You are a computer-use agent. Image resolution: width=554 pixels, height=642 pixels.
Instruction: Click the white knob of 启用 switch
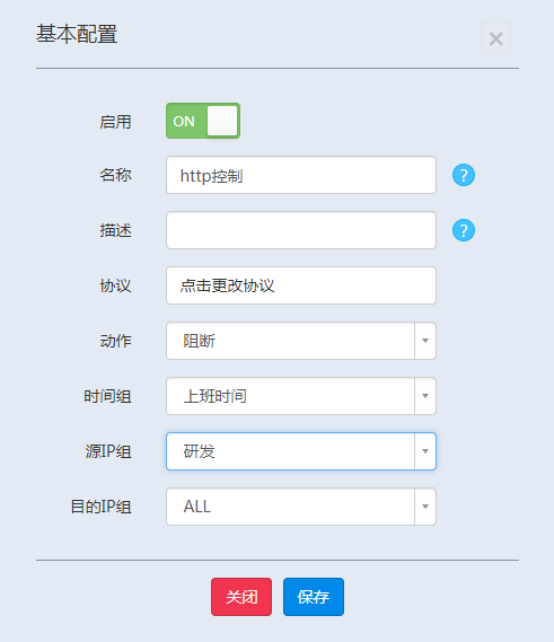pos(222,121)
